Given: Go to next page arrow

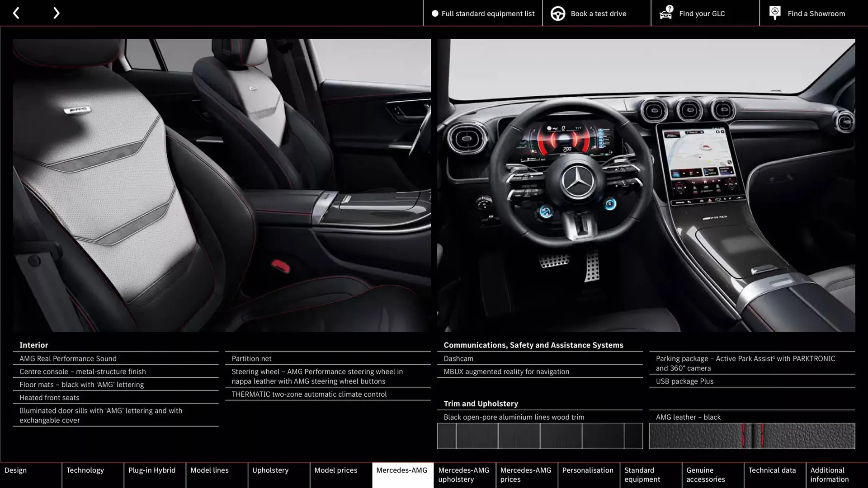Looking at the screenshot, I should [x=56, y=13].
